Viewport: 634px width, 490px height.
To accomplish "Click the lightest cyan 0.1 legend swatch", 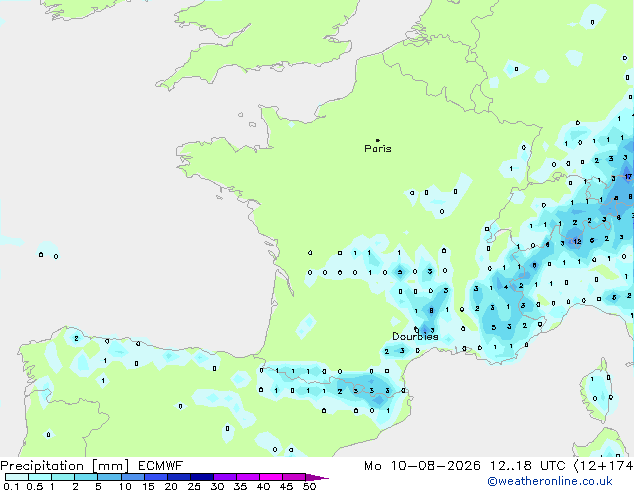I will (17, 477).
